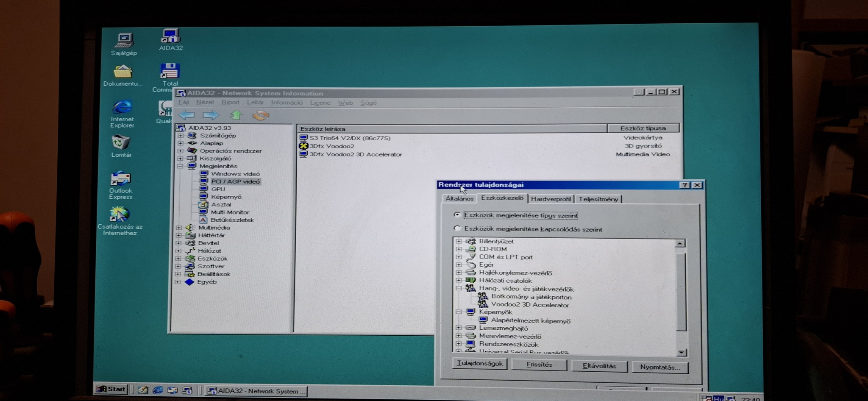Click the device list scroll up arrow
The width and height of the screenshot is (868, 401).
coord(680,243)
